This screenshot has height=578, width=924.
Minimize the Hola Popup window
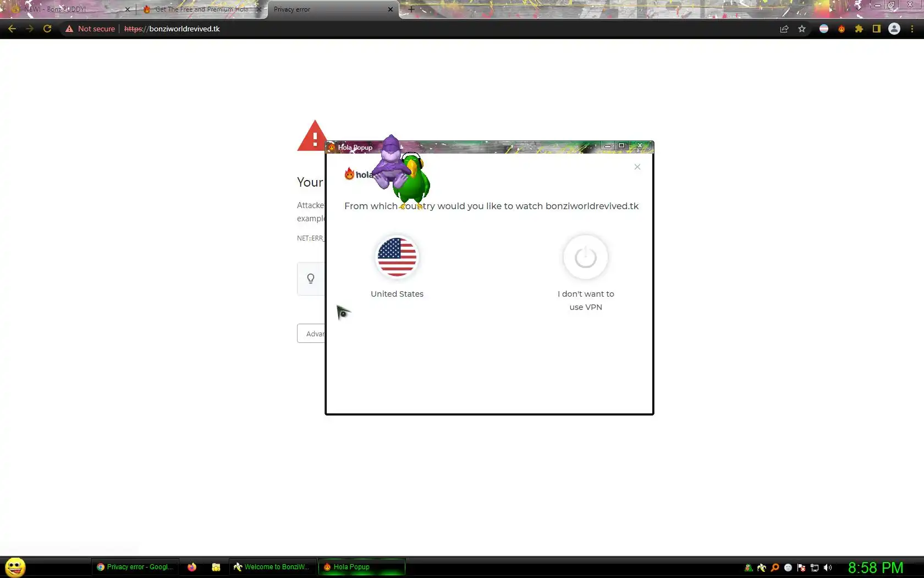(x=608, y=146)
